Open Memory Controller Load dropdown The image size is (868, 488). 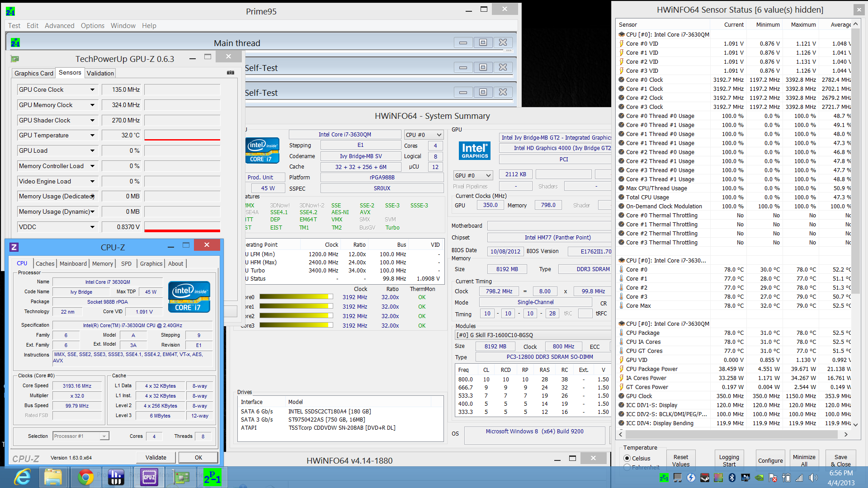click(92, 166)
